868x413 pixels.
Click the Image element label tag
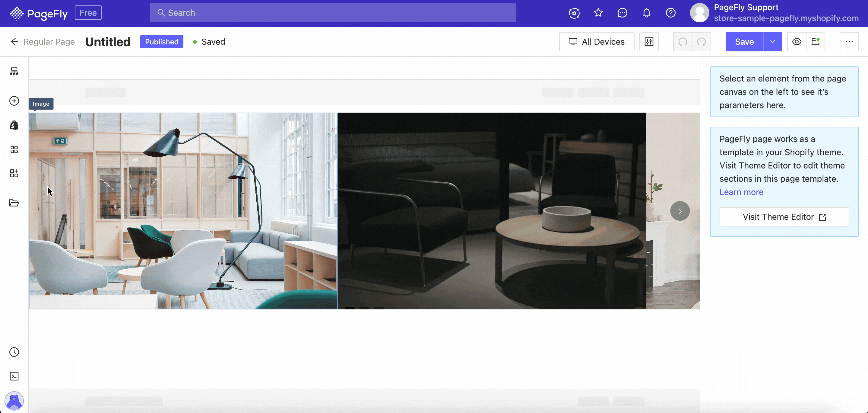point(41,104)
